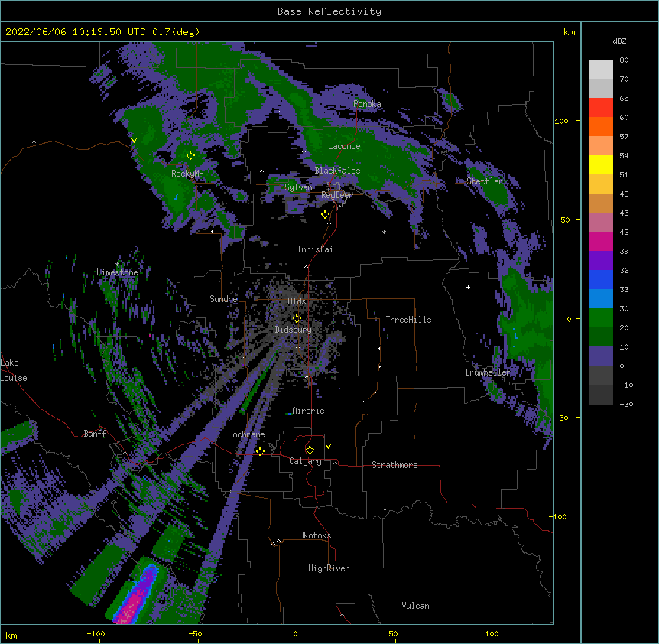Click the white 70-80 dBZ legend swatch

pyautogui.click(x=601, y=70)
